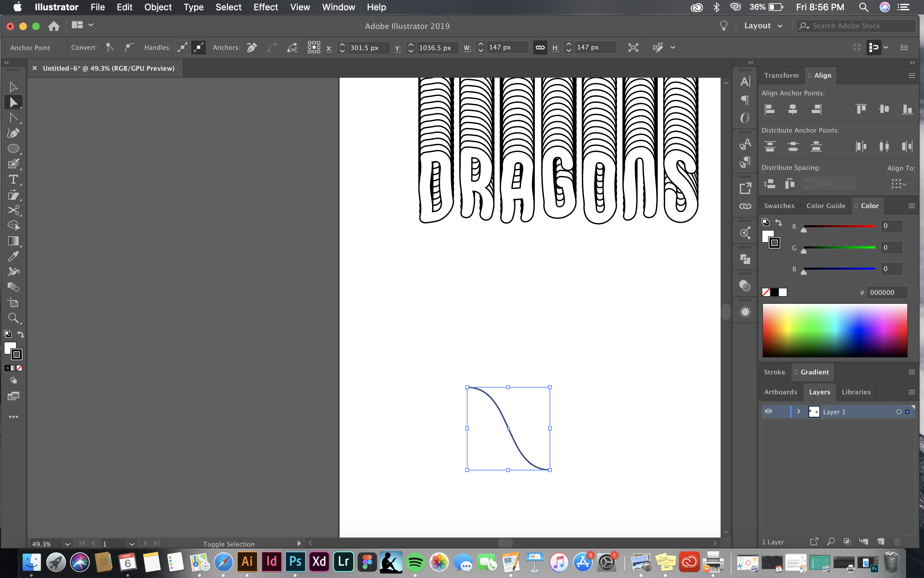The image size is (924, 578).
Task: Toggle Layer 1 visibility eye
Action: pyautogui.click(x=768, y=411)
